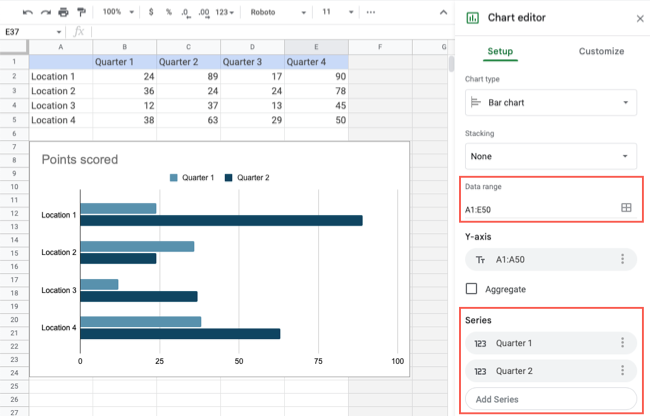Click the undo arrow icon

coord(28,12)
